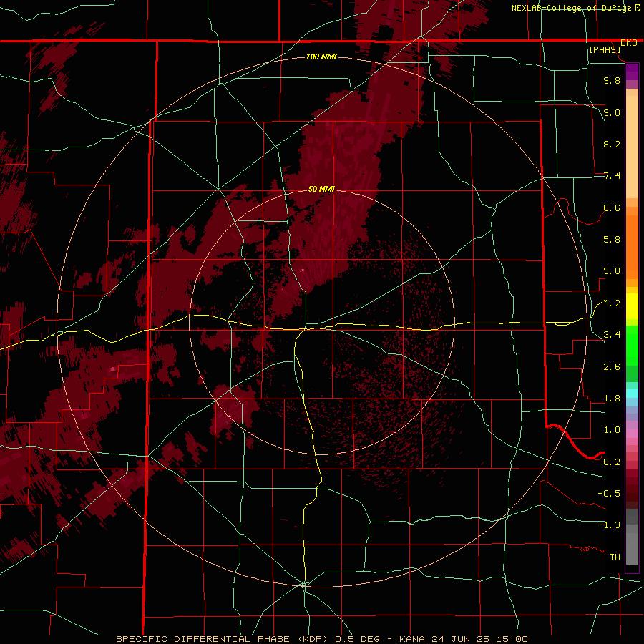Click the 8.2 legend value
Viewport: 644px width, 644px height.
coord(612,144)
